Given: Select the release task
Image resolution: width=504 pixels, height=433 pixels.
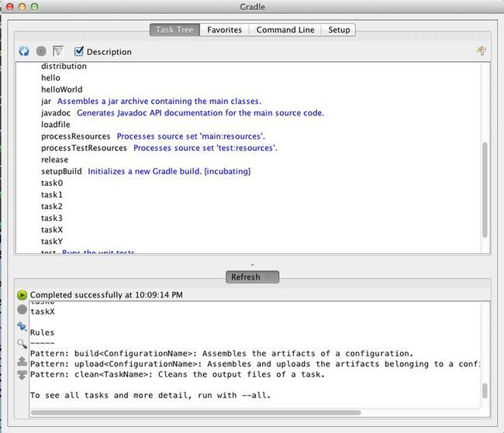Looking at the screenshot, I should coord(54,160).
